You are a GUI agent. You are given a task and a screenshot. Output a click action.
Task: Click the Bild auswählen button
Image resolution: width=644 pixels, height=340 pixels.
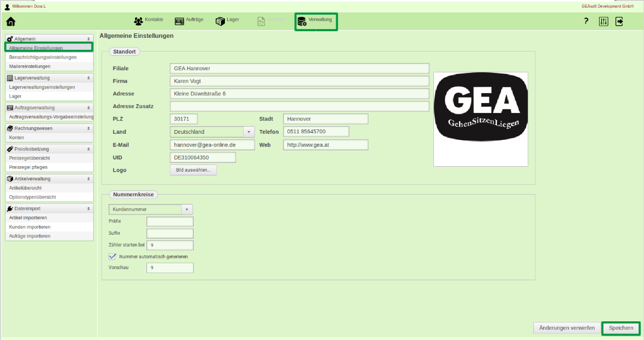(194, 170)
